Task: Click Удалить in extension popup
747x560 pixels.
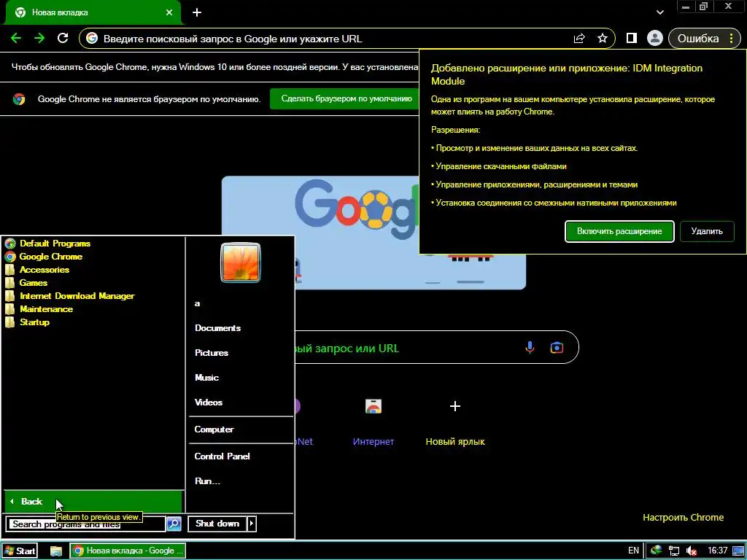Action: point(707,231)
